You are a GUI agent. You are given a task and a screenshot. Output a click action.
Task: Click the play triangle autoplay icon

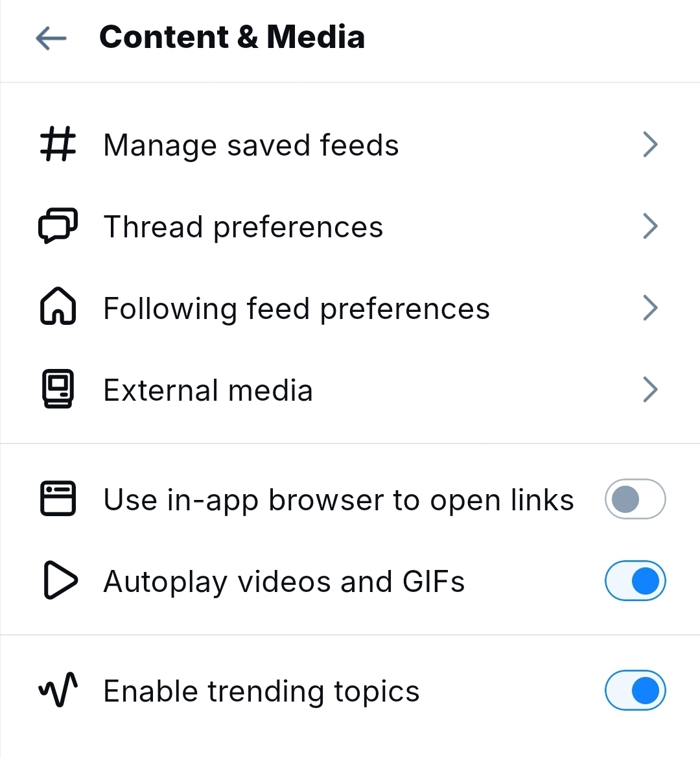[60, 580]
